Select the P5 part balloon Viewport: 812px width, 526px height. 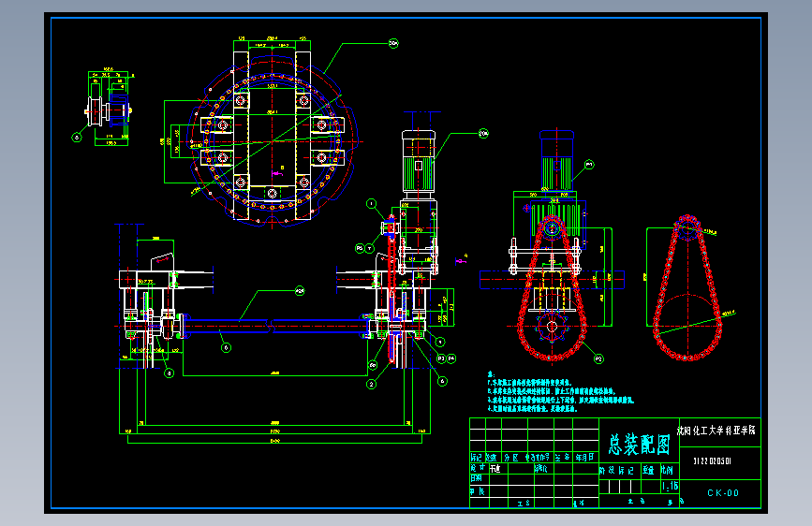tap(360, 249)
